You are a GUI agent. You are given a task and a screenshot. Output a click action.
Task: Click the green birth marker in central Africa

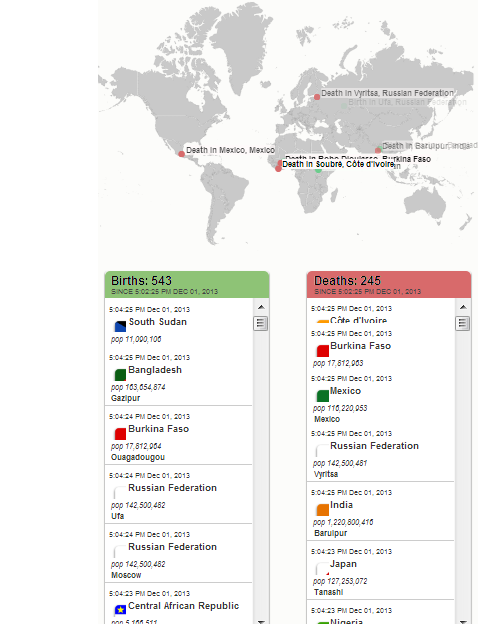coord(318,170)
